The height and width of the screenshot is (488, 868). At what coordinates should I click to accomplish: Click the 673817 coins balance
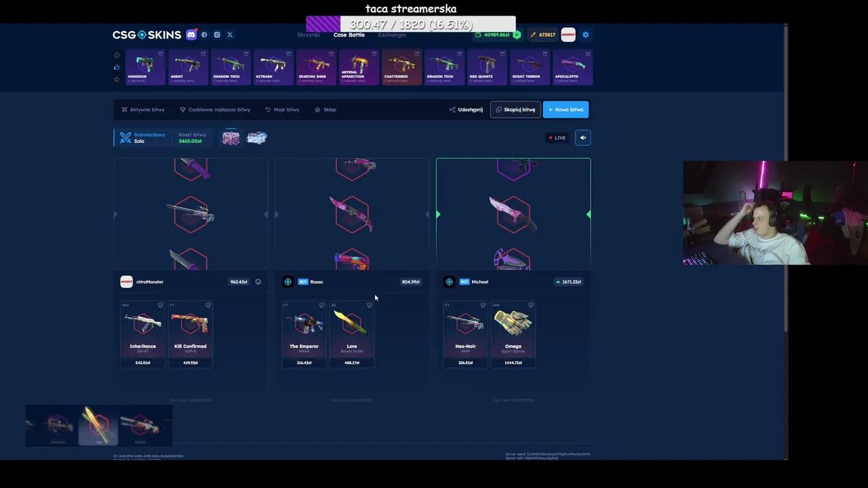[x=543, y=35]
